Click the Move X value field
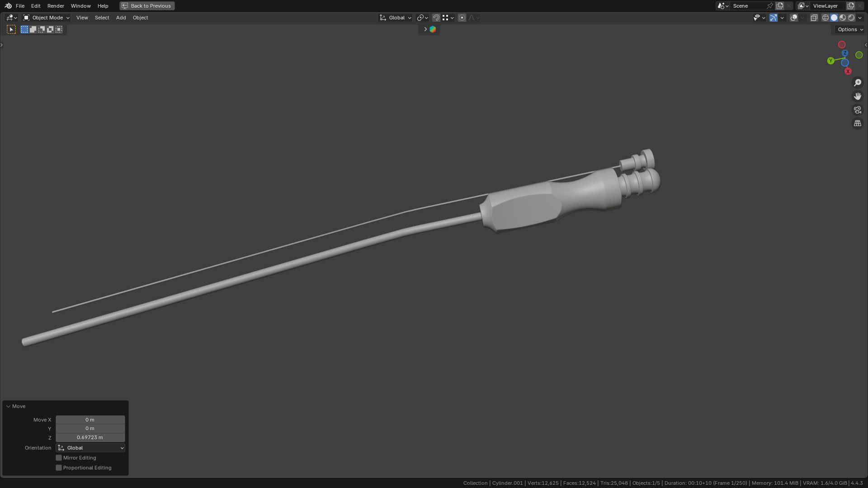Image resolution: width=868 pixels, height=488 pixels. coord(90,420)
